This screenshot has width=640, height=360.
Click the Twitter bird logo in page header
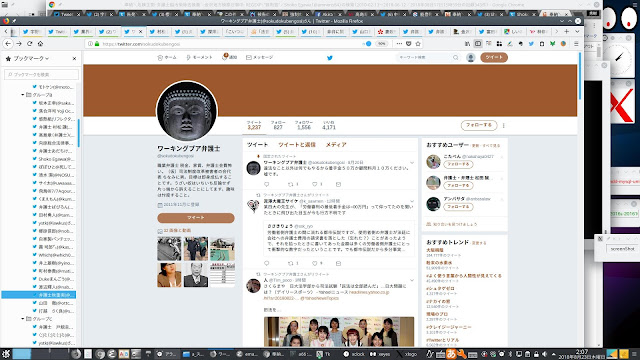click(330, 58)
